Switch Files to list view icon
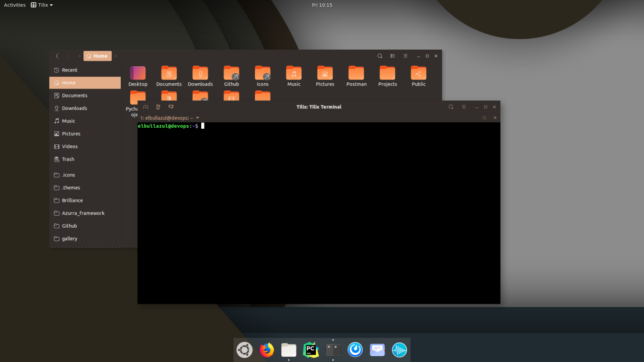 393,56
